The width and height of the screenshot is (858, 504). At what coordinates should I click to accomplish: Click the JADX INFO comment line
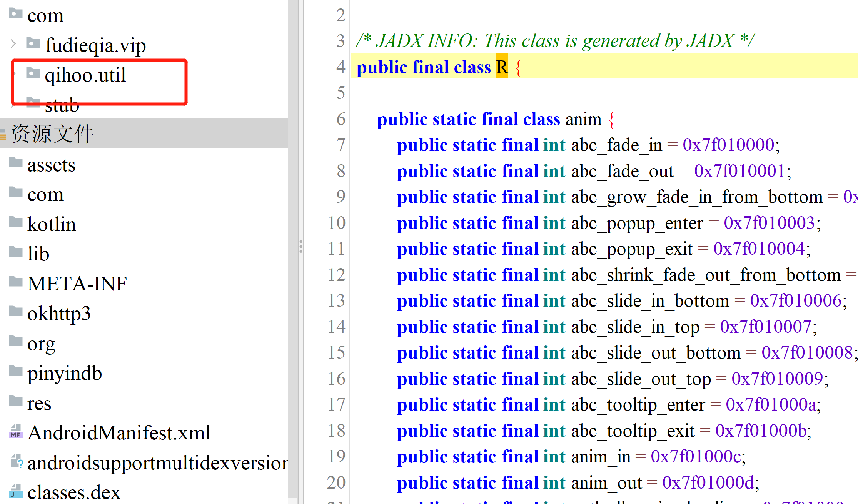click(555, 41)
